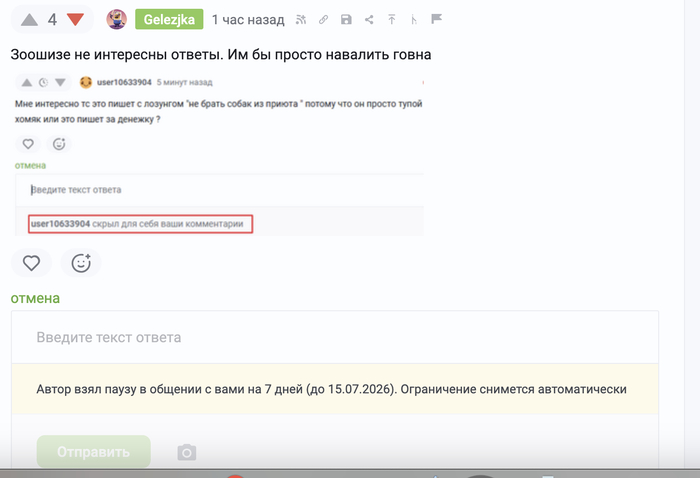Image resolution: width=700 pixels, height=478 pixels.
Task: Upvote Gelezjka's comment with the gray arrow
Action: (x=29, y=20)
